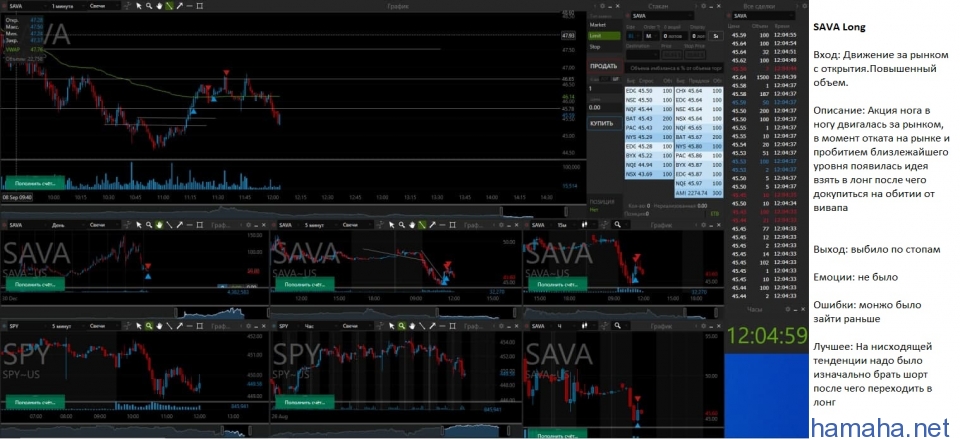
Task: Toggle green trend line tool in main SAVA chart
Action: point(169,6)
